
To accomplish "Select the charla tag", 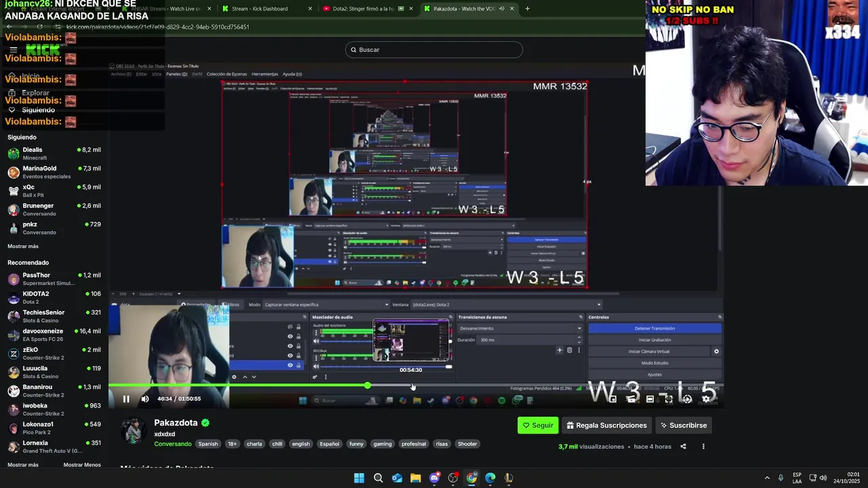I will click(254, 444).
